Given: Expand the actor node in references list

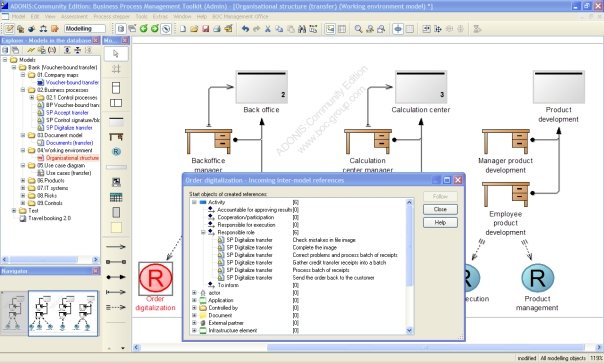Looking at the screenshot, I should [195, 293].
